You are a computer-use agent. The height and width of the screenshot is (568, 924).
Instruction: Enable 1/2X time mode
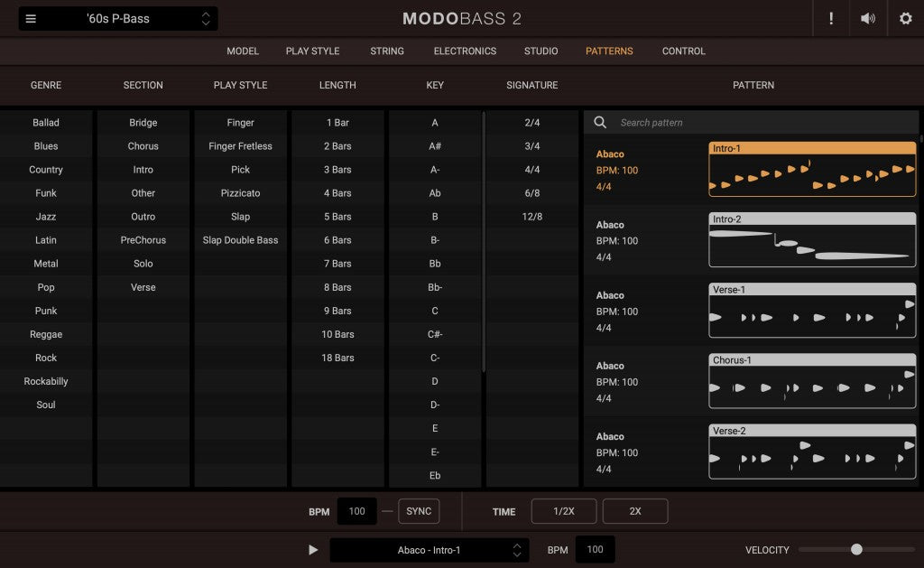coord(563,510)
